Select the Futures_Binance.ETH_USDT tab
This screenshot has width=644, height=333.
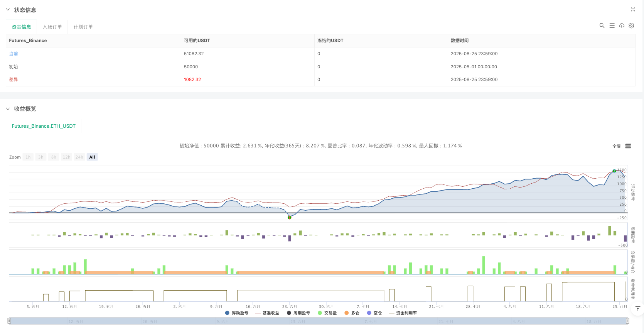click(x=44, y=126)
